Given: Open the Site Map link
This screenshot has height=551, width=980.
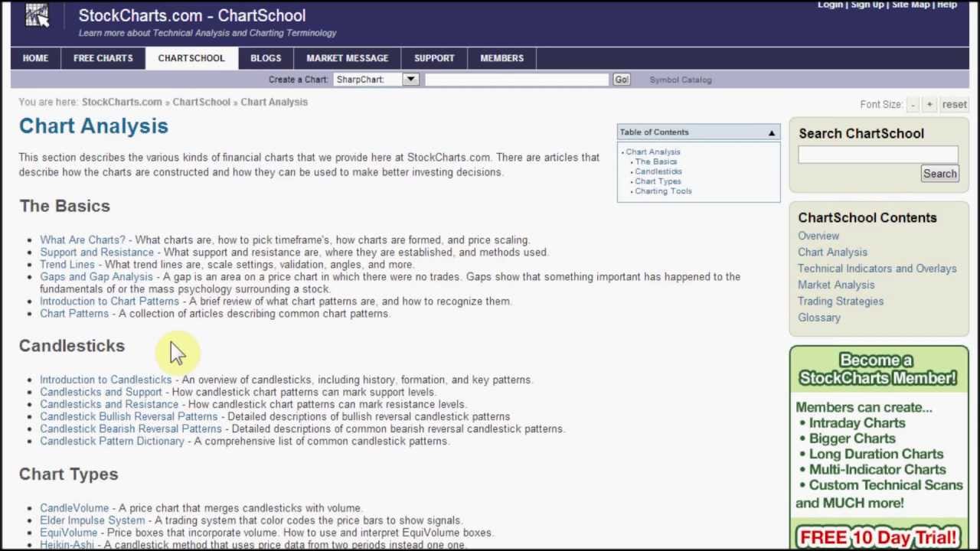Looking at the screenshot, I should 911,5.
